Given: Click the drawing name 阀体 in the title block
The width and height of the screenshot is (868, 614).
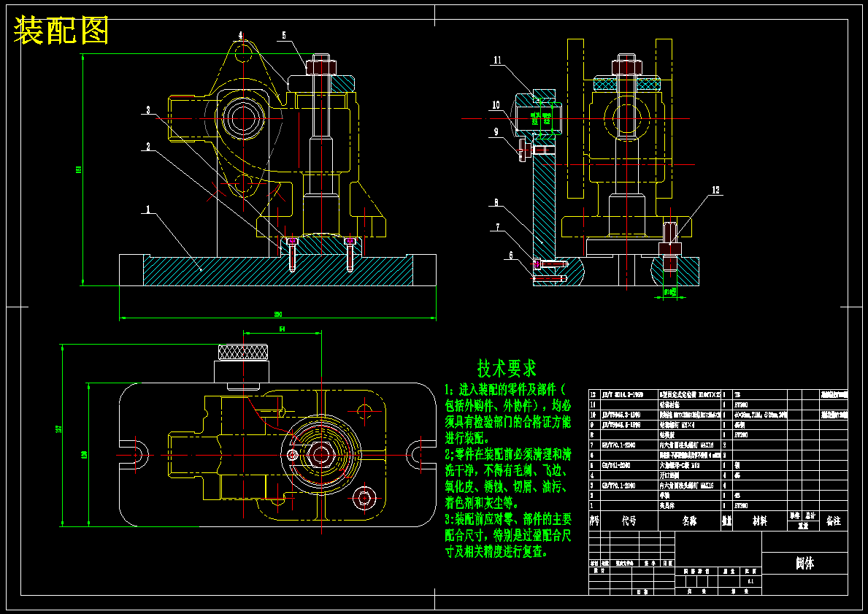Looking at the screenshot, I should (x=805, y=564).
